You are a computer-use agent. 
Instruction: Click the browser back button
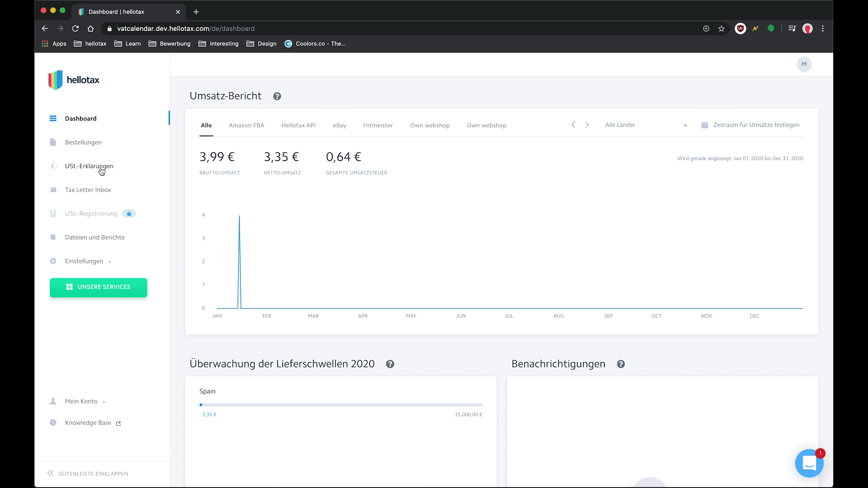[45, 29]
